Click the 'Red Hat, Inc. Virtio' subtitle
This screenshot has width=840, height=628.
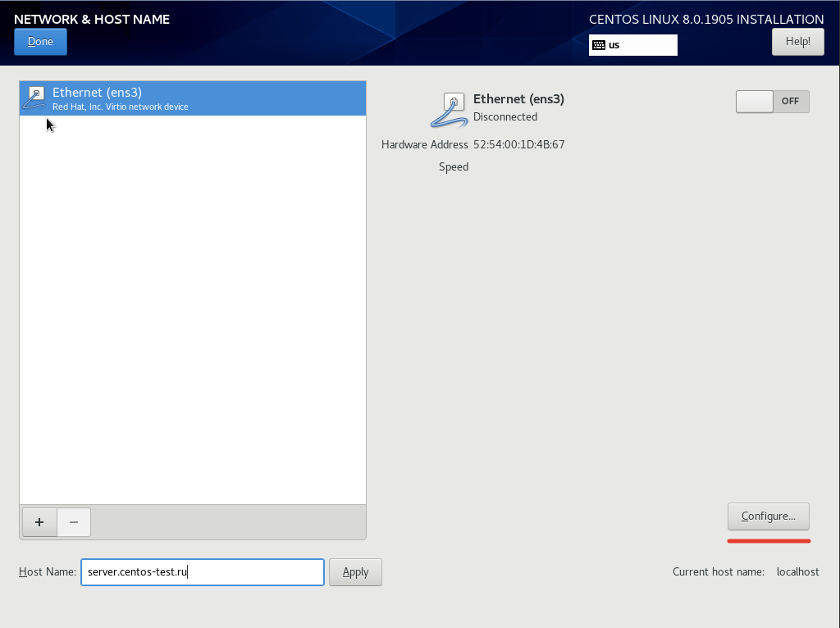click(120, 107)
